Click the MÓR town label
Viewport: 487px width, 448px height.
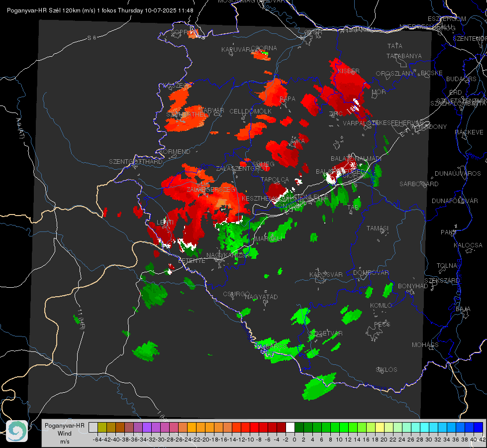point(379,92)
